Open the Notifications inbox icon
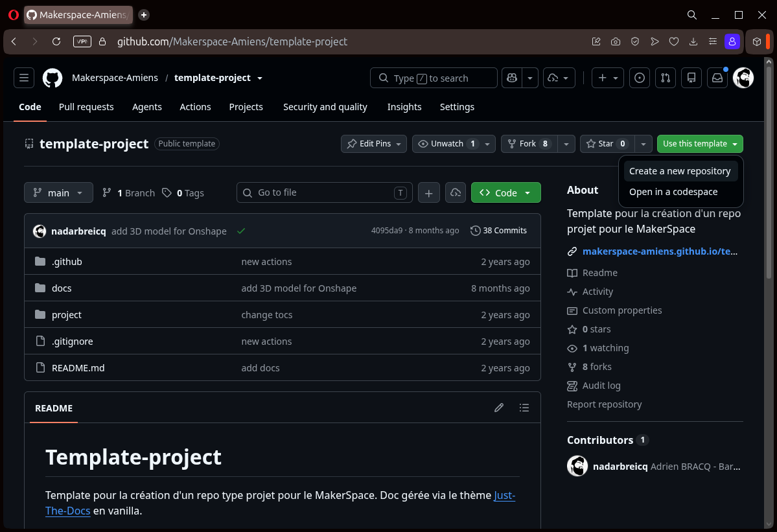Image resolution: width=777 pixels, height=532 pixels. (x=717, y=78)
